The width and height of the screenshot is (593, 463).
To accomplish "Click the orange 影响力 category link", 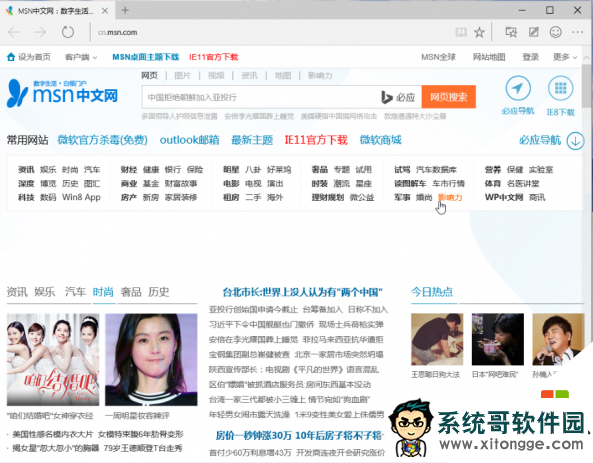I will 450,197.
